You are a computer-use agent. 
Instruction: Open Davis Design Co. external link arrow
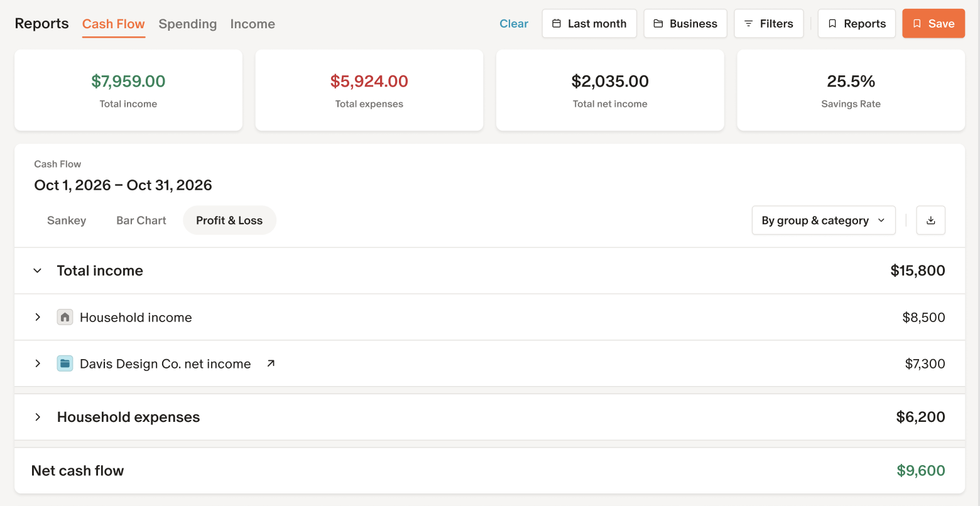[x=271, y=363]
